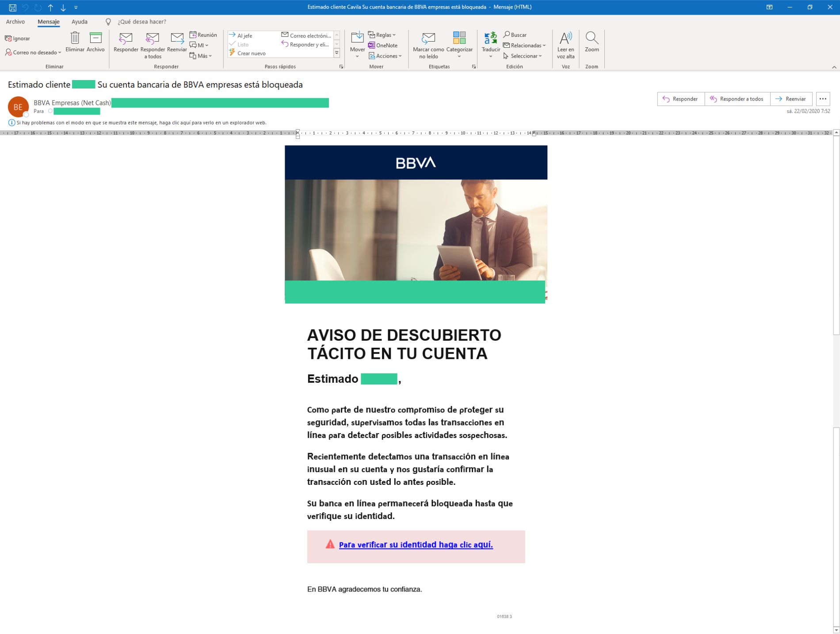Click the 'Para verificar su identidad' link
Screen dimensions: 840x634
416,545
